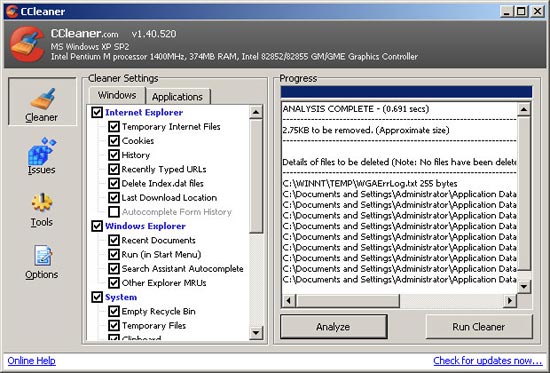
Task: Uncheck Other Explorer MRUs
Action: [x=114, y=283]
